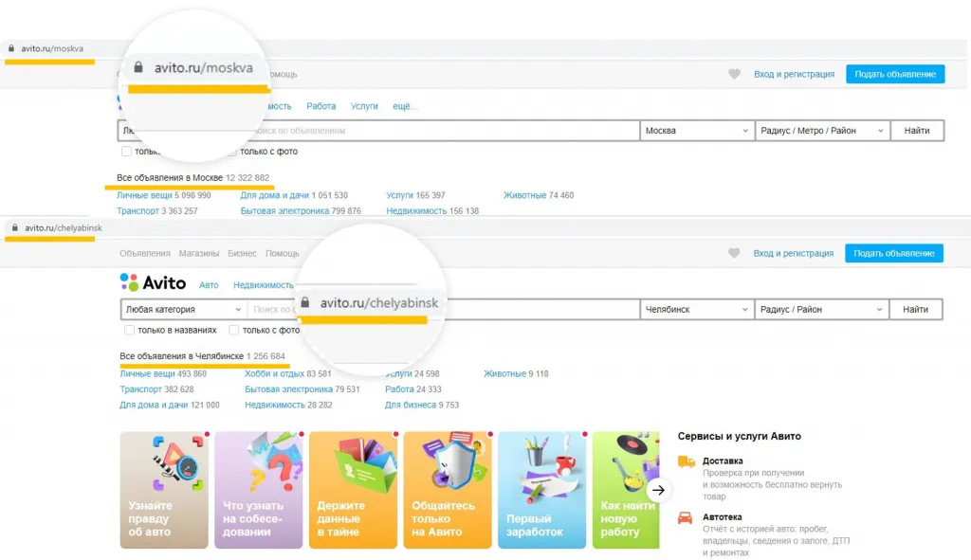Enable the 'только в названиях' checkbox

(130, 331)
